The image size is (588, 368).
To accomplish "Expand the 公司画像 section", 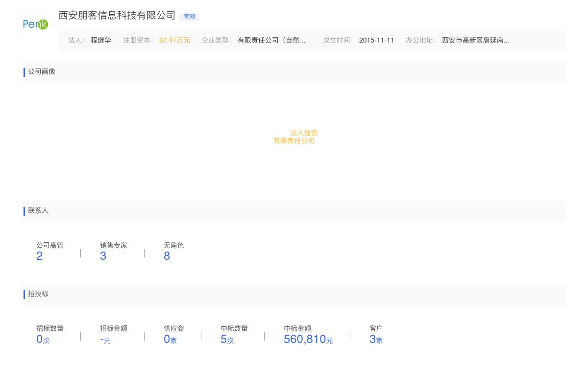I will (x=42, y=72).
